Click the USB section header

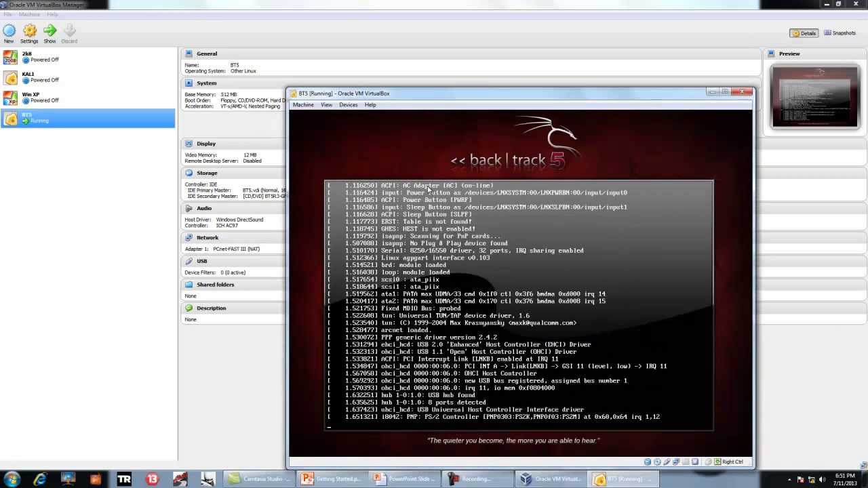click(x=202, y=261)
